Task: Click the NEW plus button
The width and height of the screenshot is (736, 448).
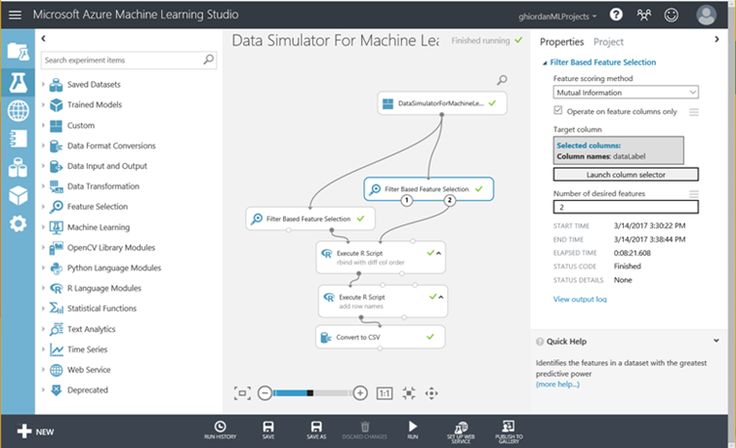Action: [36, 431]
